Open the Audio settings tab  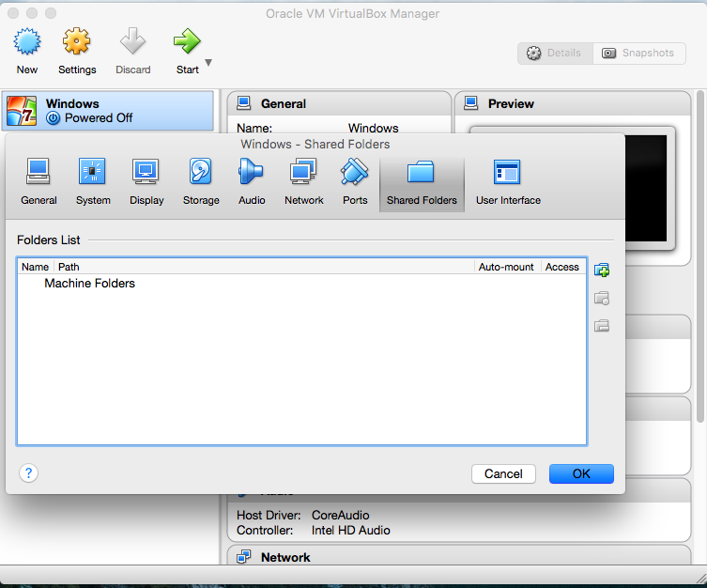tap(252, 181)
